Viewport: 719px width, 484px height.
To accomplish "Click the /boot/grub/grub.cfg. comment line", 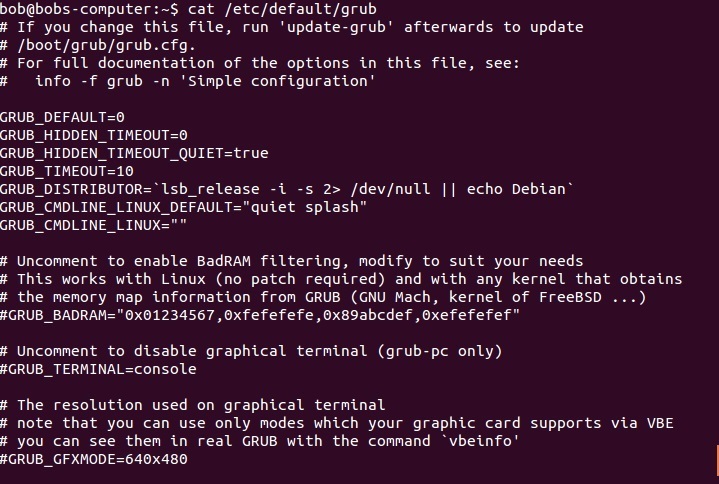I will pyautogui.click(x=98, y=45).
